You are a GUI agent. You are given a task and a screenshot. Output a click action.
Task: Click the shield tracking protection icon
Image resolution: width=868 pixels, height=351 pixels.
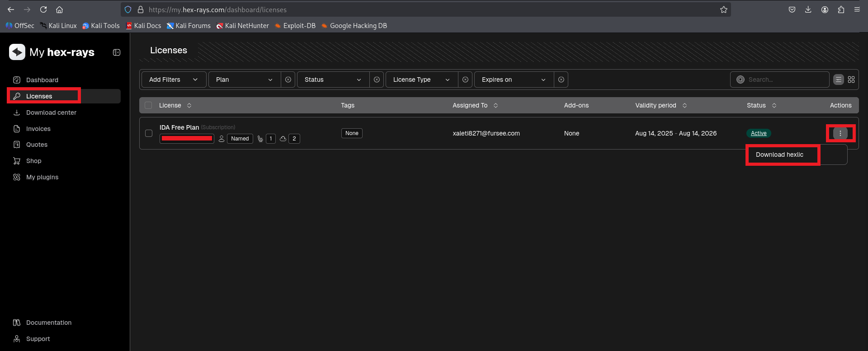[x=128, y=9]
